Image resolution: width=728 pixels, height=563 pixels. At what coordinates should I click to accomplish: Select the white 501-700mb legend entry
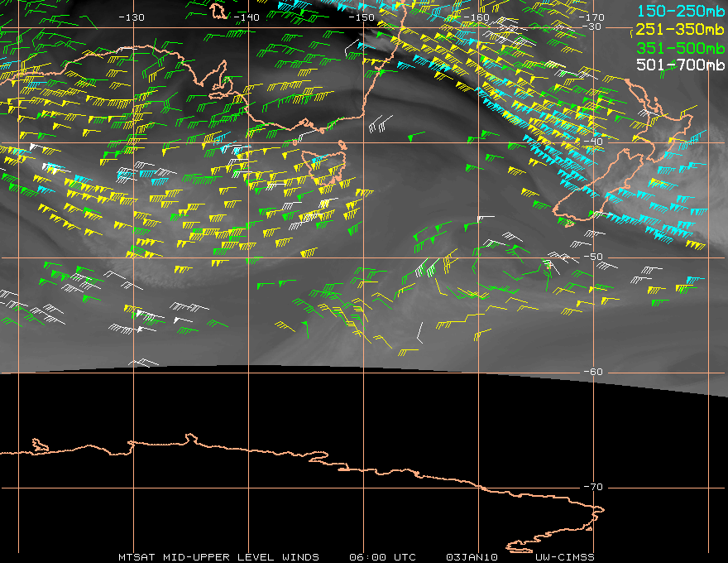tap(680, 65)
